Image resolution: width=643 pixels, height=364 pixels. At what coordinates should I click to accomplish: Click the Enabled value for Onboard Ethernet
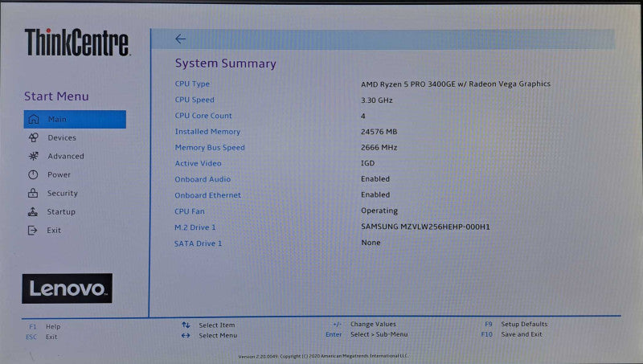[375, 194]
